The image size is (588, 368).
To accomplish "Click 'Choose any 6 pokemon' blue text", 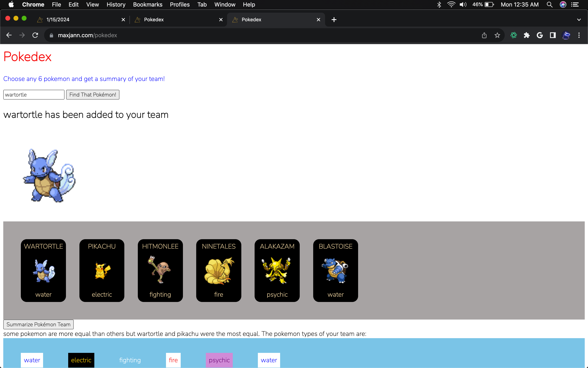I will [84, 79].
